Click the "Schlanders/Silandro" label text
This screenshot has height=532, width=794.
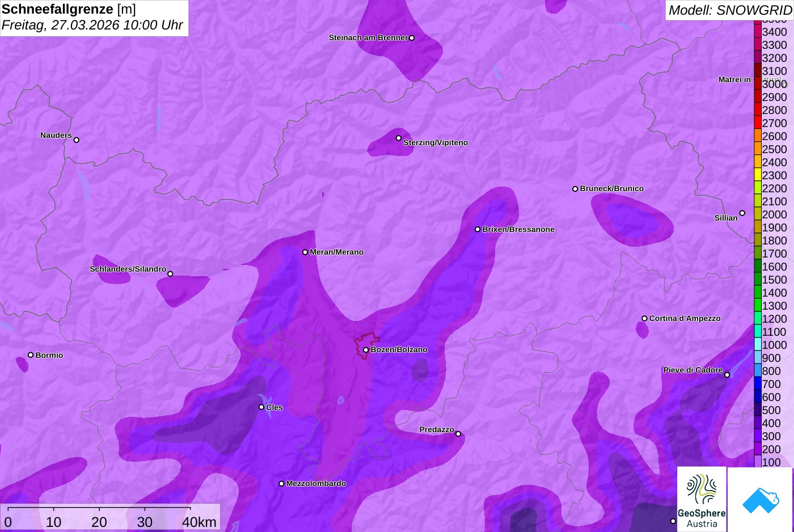(x=128, y=269)
